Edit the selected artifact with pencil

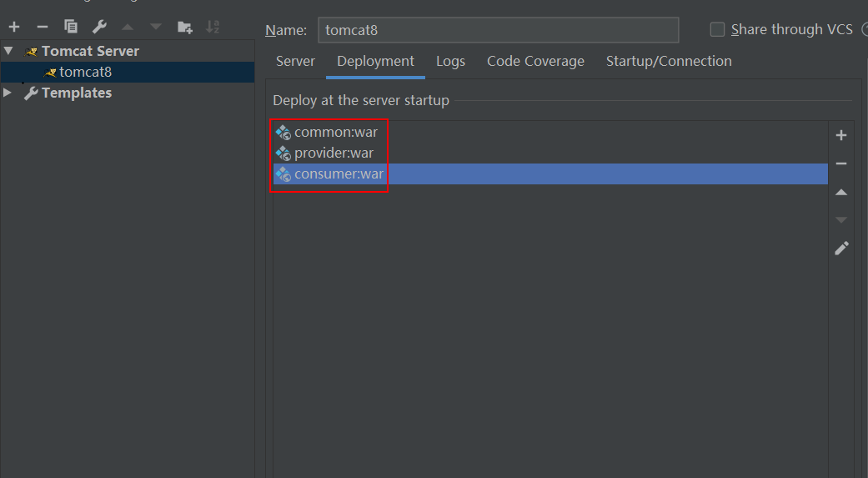(841, 249)
